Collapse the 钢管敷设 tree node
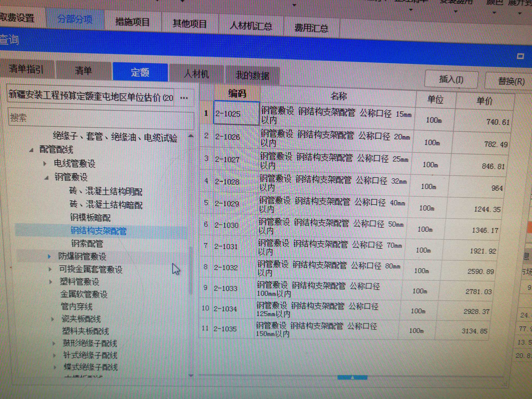 (46, 177)
